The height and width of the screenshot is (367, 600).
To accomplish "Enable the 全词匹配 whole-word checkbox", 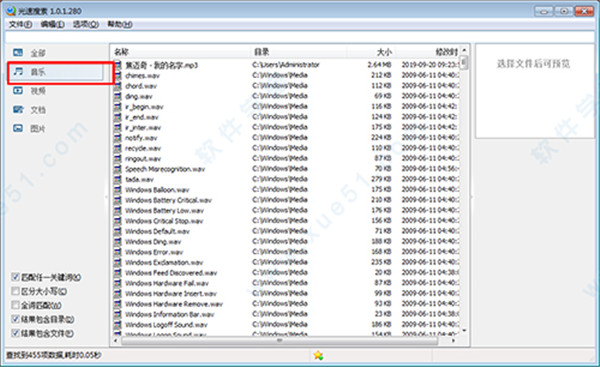I will tap(15, 305).
